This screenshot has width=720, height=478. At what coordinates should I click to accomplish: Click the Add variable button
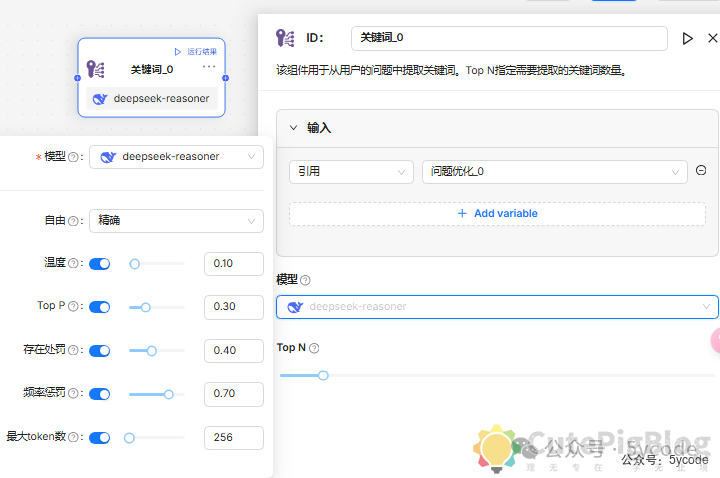pyautogui.click(x=497, y=214)
